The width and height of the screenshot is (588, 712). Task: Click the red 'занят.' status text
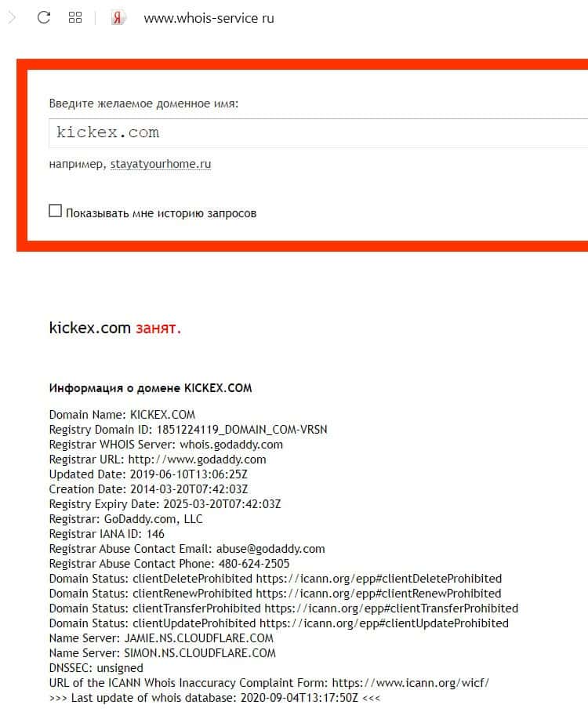pos(158,328)
